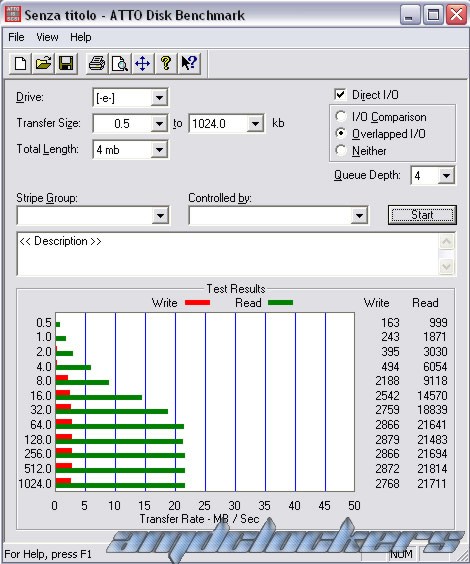The width and height of the screenshot is (470, 564).
Task: Click the 64.0 transfer size row label
Action: 41,425
